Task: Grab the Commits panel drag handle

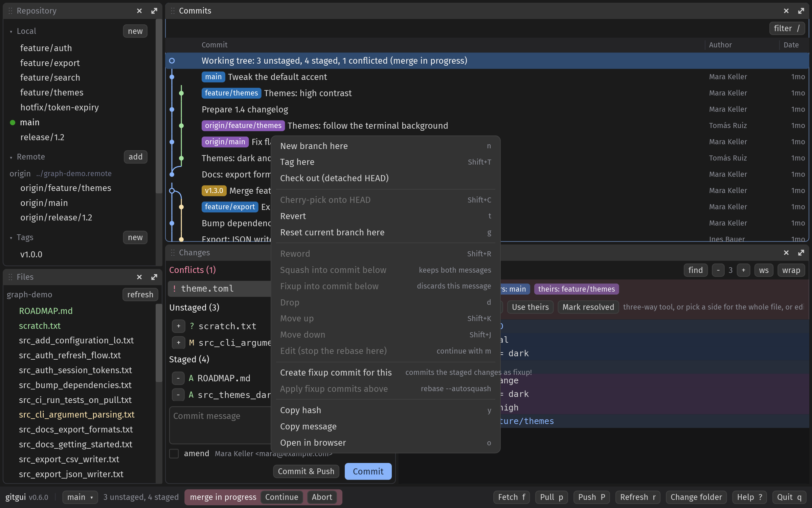Action: [173, 11]
